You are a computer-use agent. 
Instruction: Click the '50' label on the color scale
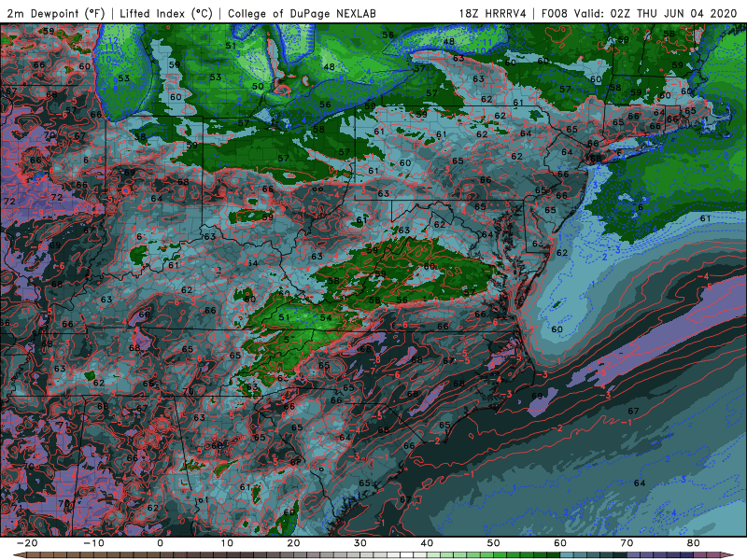tap(494, 543)
